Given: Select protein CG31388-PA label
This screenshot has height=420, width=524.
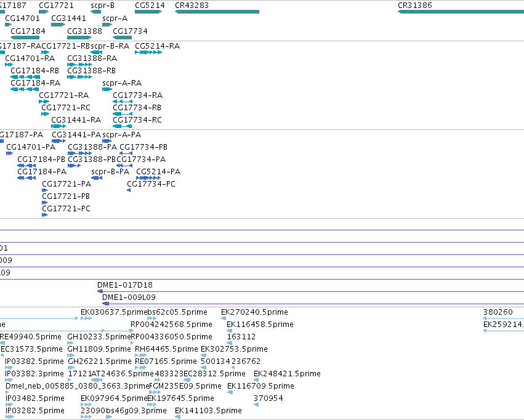Looking at the screenshot, I should pyautogui.click(x=92, y=147).
